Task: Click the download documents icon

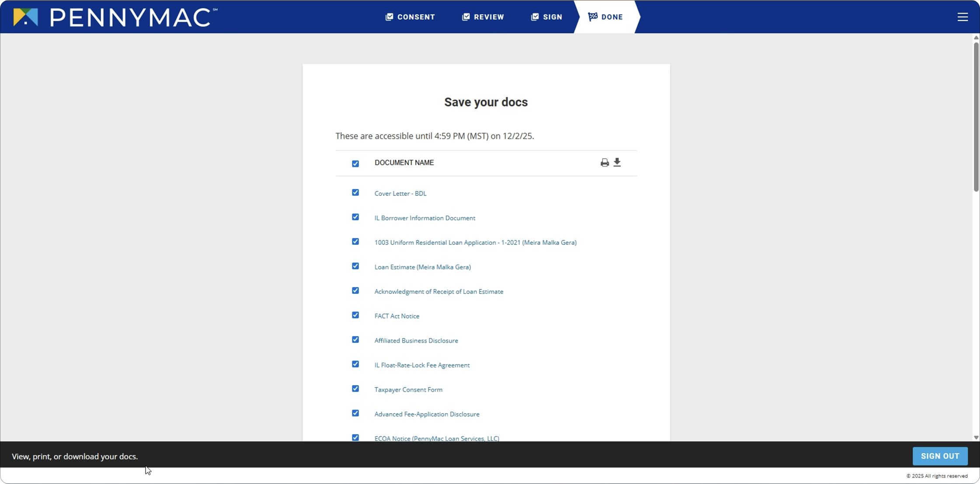Action: coord(617,162)
